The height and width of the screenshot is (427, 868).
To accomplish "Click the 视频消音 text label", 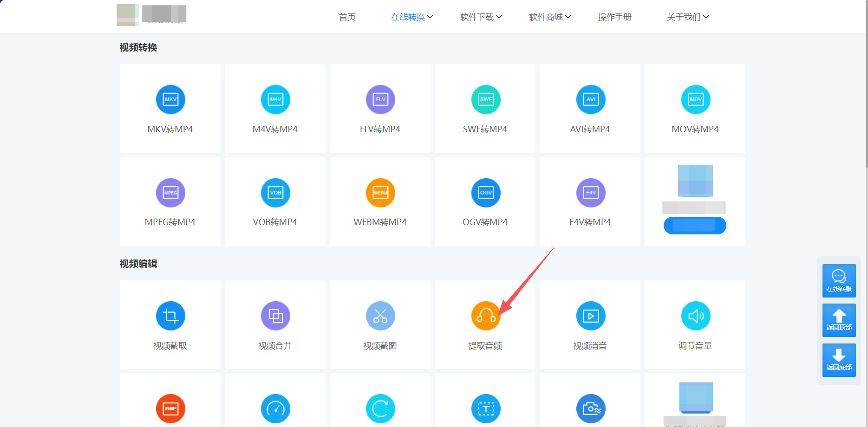I will point(590,346).
